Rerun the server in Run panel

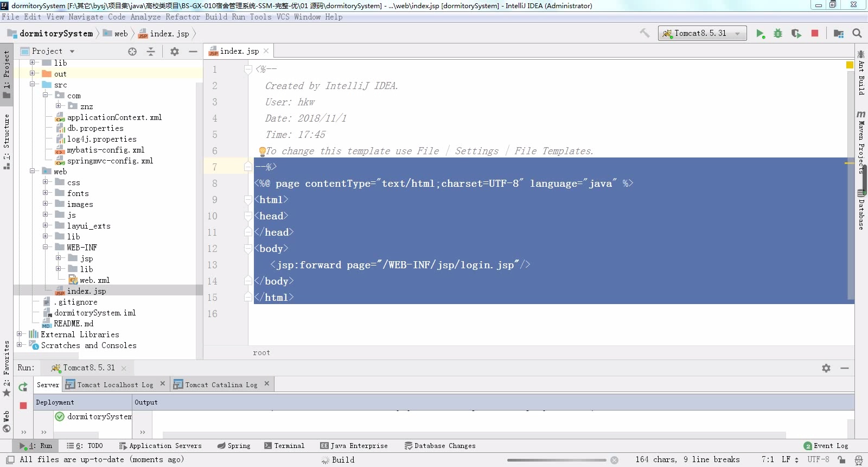pyautogui.click(x=23, y=387)
